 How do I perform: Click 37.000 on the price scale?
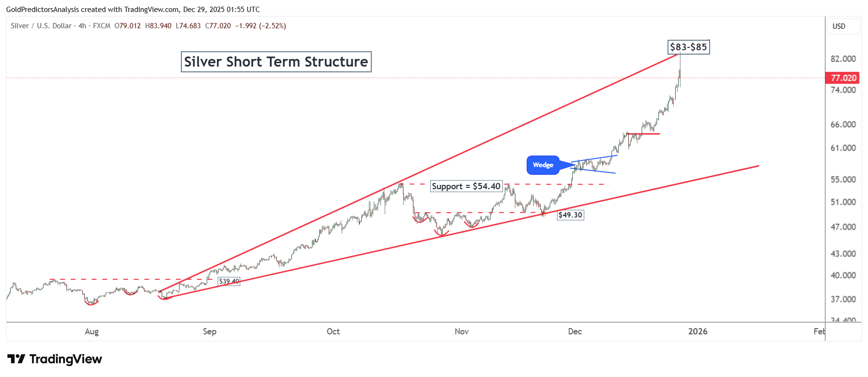(843, 299)
